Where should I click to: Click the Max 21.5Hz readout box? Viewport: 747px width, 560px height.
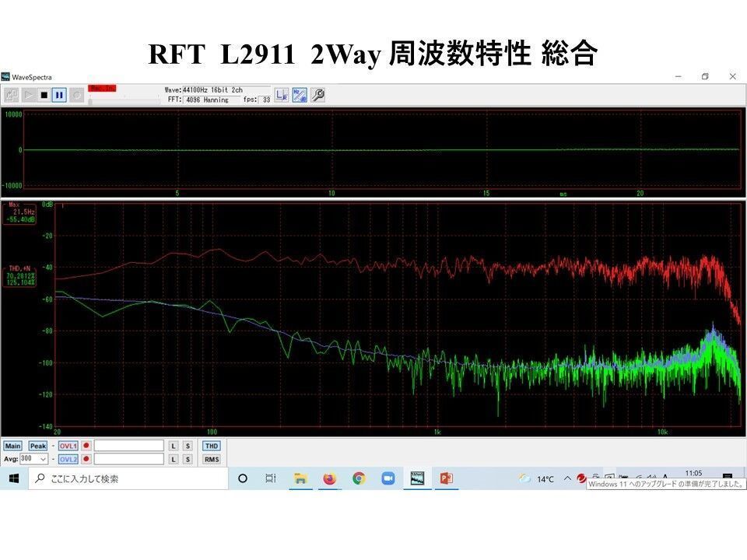click(19, 213)
